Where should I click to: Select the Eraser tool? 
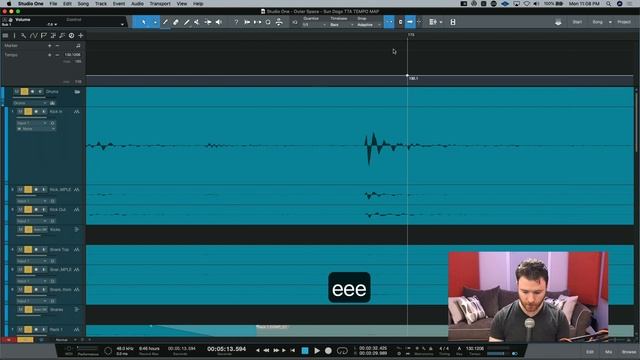[176, 22]
